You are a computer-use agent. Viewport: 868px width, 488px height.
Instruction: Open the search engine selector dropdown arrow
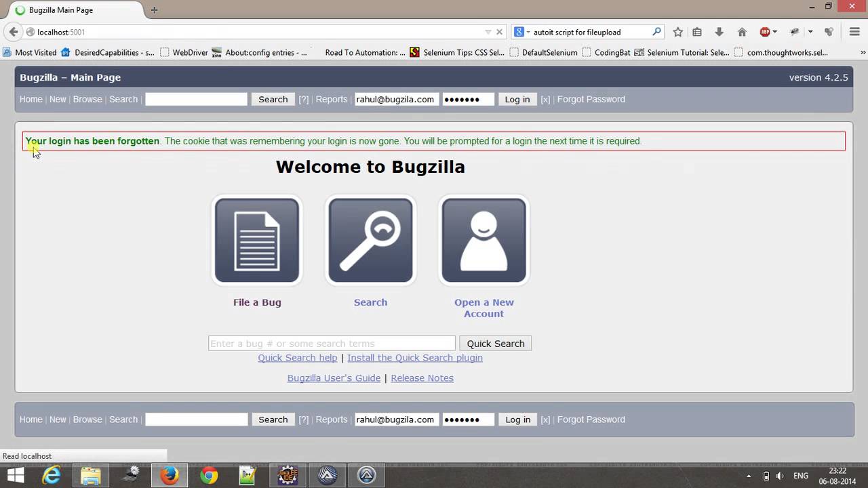528,32
